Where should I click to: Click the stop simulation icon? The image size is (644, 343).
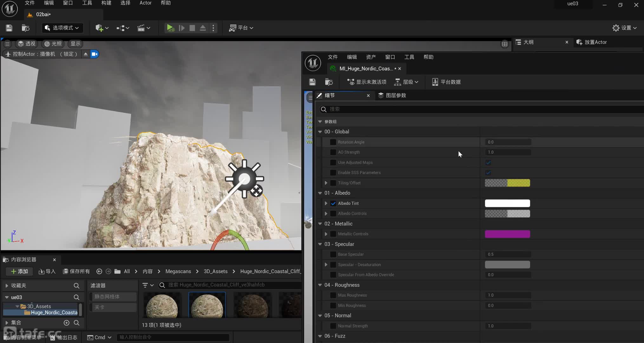point(192,28)
